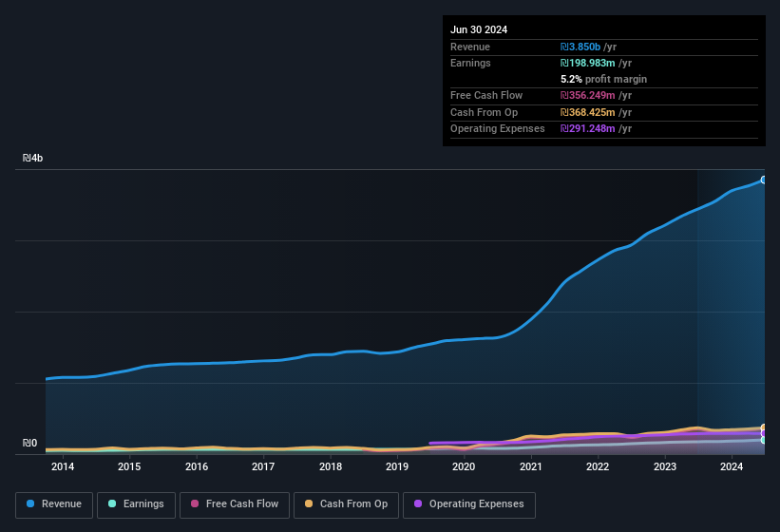Toggle the Revenue legend button

tap(54, 505)
